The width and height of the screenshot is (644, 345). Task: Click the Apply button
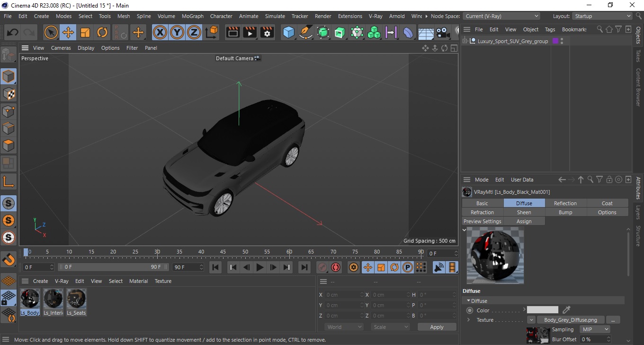437,327
